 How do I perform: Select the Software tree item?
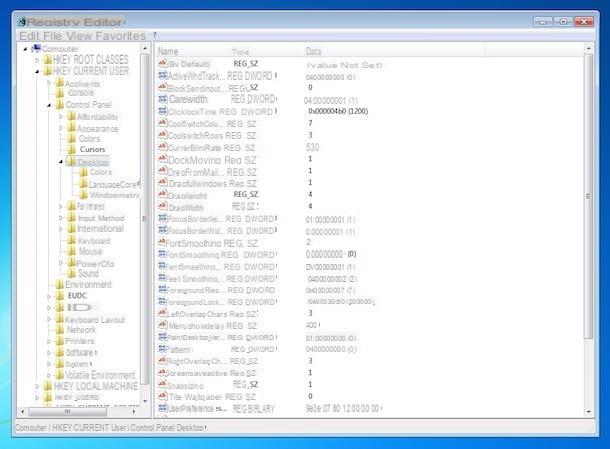[80, 352]
